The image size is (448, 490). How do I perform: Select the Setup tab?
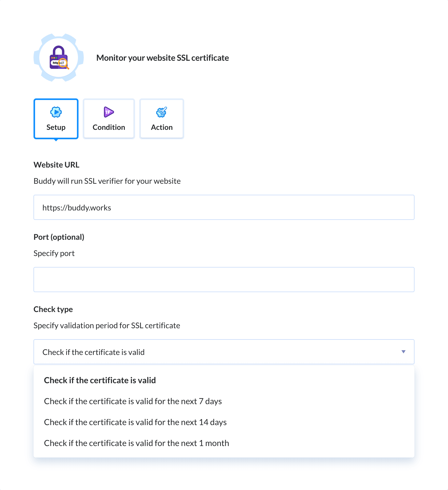click(56, 118)
